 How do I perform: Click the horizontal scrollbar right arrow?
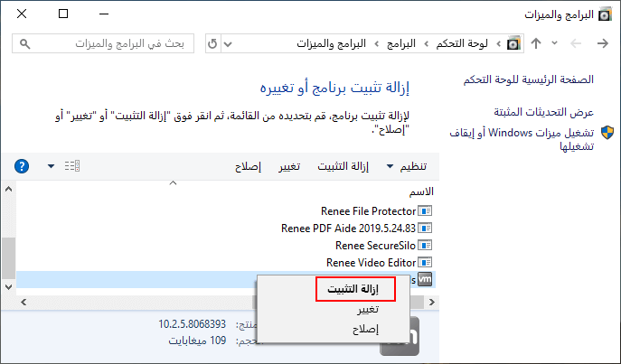(x=432, y=303)
